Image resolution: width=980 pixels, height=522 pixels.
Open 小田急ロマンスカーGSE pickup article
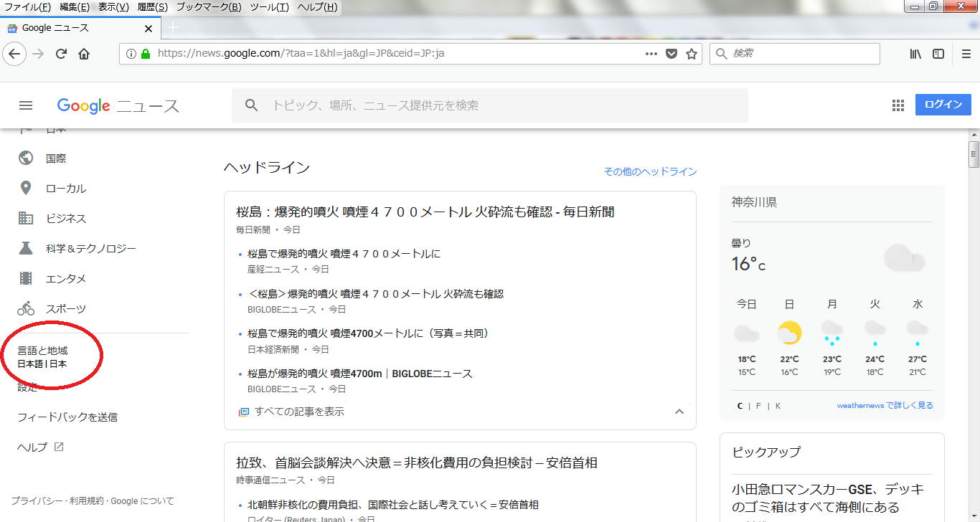tap(829, 498)
